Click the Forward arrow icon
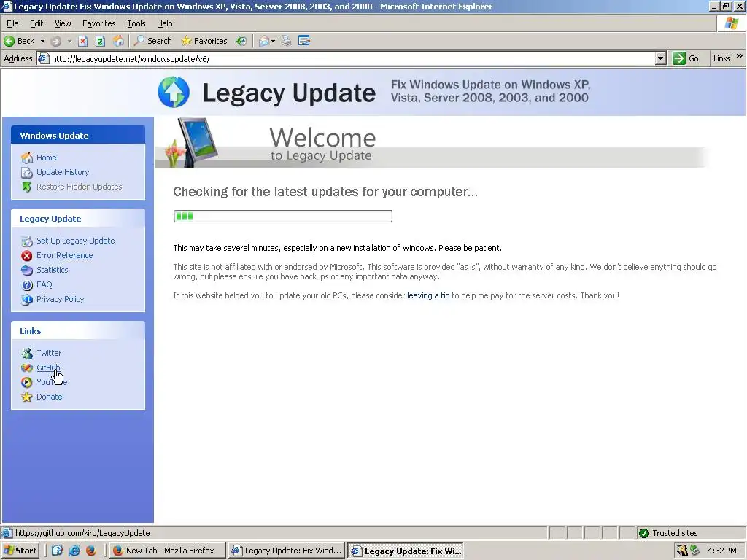Image resolution: width=747 pixels, height=560 pixels. (55, 41)
